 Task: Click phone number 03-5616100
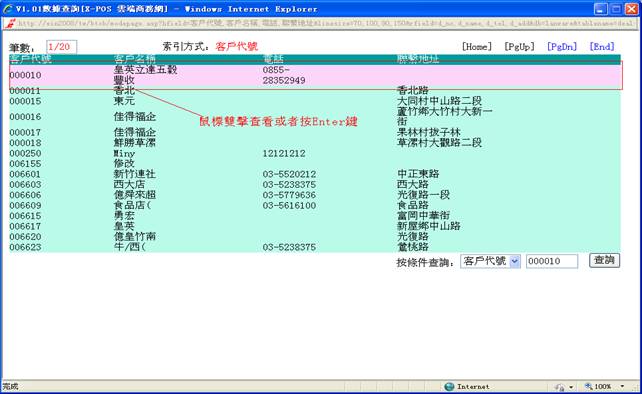coord(289,206)
